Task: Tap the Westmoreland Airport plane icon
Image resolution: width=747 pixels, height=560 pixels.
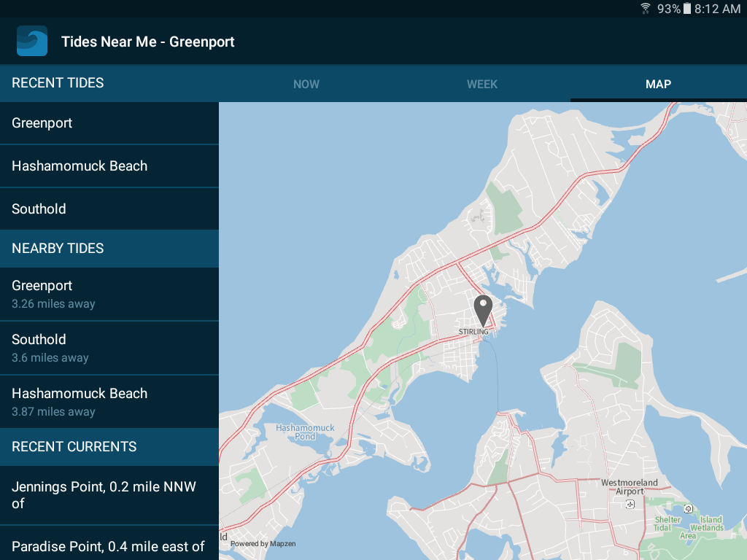Action: pos(630,504)
